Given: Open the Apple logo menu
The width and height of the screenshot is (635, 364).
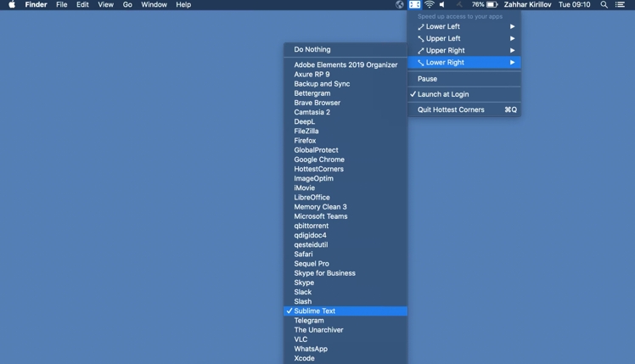Looking at the screenshot, I should [12, 5].
